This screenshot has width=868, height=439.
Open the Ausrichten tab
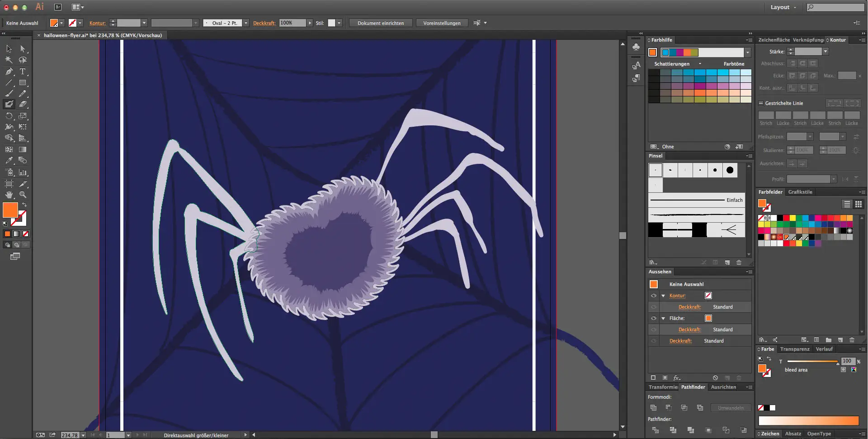(723, 387)
